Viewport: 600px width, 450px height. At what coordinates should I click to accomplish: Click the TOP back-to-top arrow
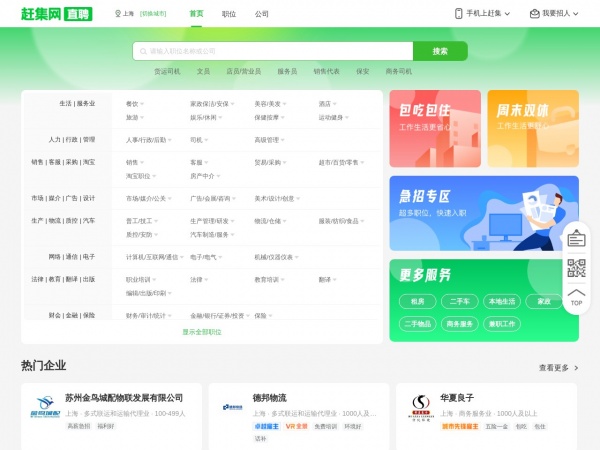tap(576, 297)
